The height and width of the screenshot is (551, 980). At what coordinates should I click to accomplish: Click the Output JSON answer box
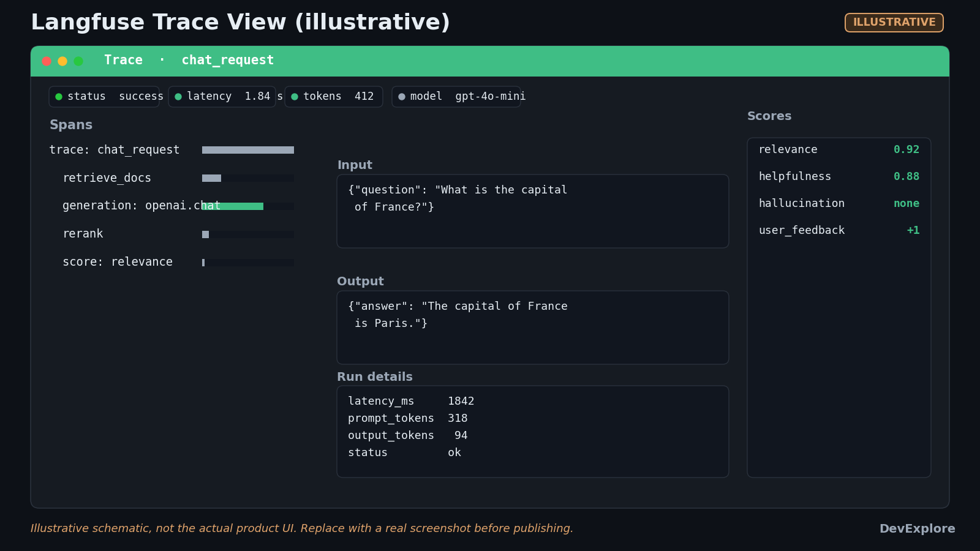coord(533,328)
